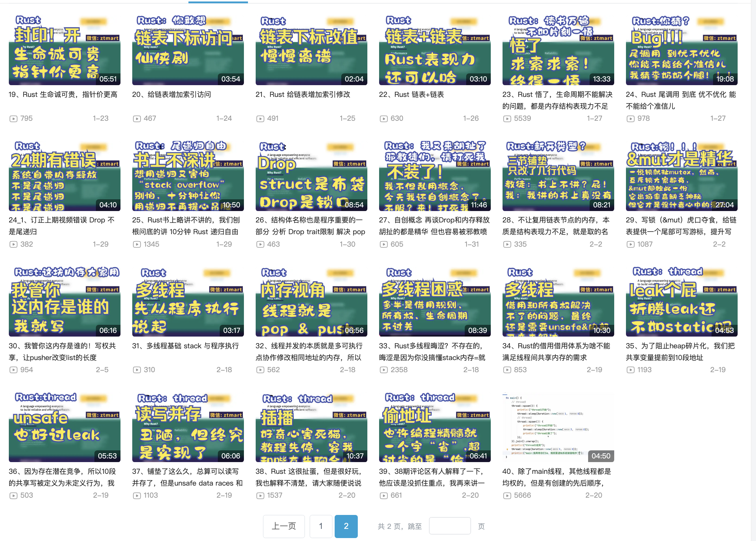The image size is (756, 541).
Task: Open the 31、多线程基础 stack 与程序执行 link
Action: (x=185, y=346)
